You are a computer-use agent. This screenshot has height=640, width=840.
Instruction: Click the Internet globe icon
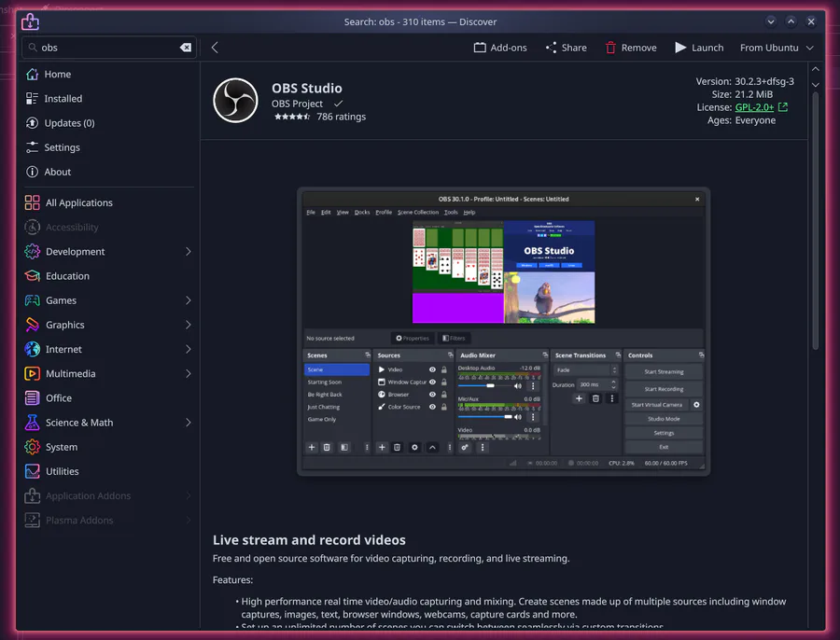32,349
